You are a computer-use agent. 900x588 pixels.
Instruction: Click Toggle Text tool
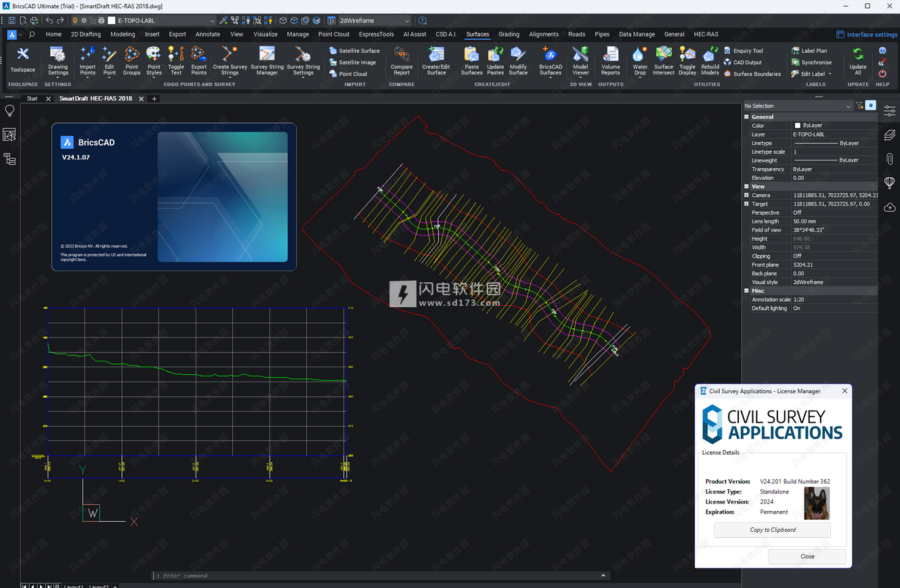175,61
